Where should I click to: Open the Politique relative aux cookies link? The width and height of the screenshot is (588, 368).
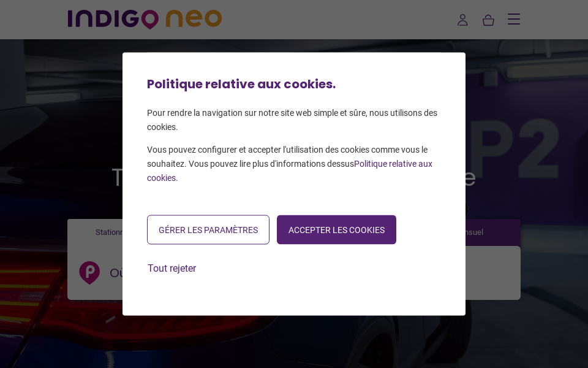tap(393, 164)
